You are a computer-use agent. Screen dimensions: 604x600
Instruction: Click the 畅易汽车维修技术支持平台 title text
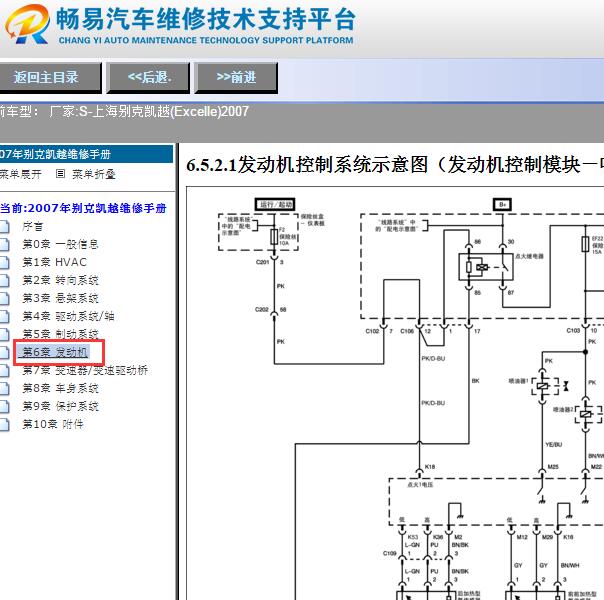tap(205, 19)
